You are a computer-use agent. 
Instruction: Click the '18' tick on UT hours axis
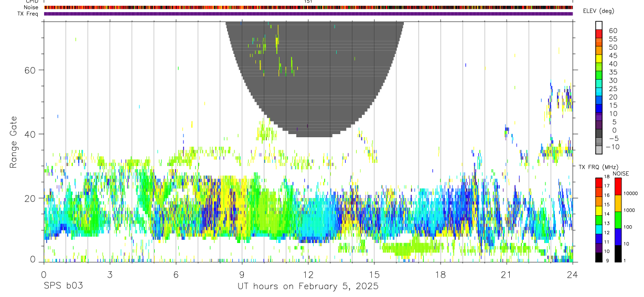[440, 274]
